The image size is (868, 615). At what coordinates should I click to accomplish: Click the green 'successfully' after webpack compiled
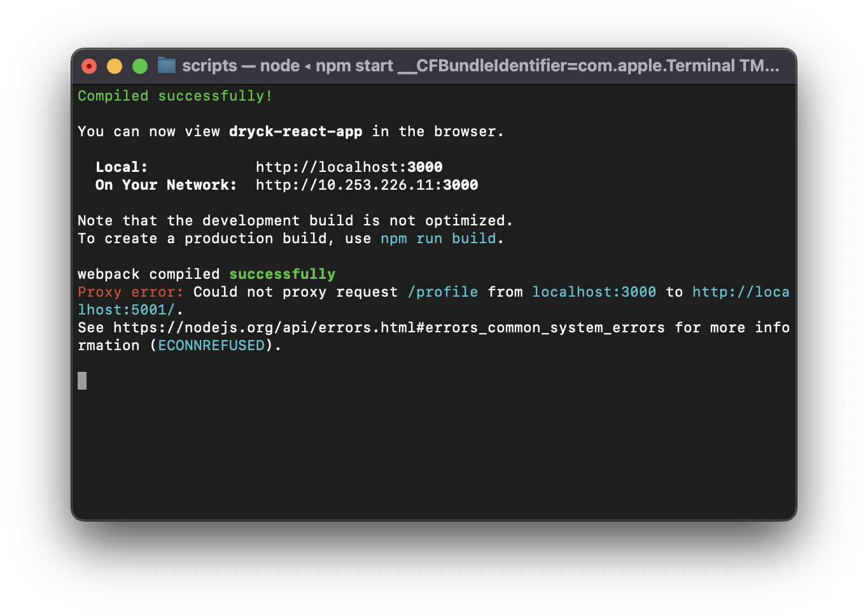[282, 274]
